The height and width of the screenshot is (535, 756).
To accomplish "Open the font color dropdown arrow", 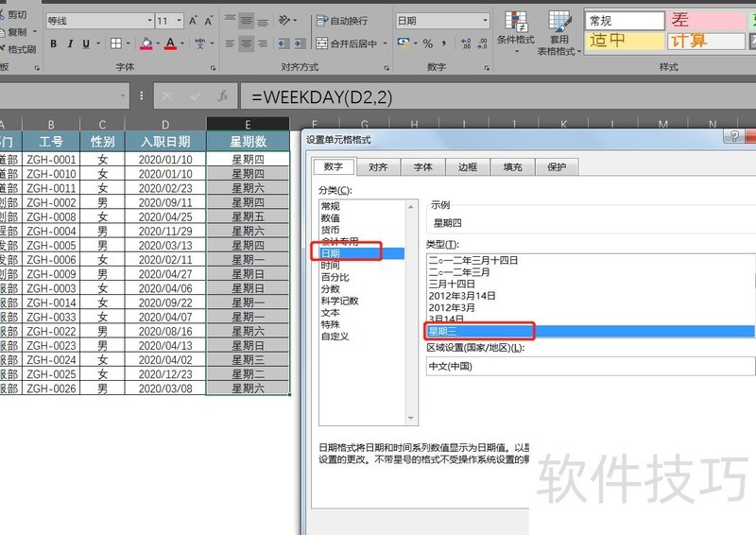I will point(182,43).
